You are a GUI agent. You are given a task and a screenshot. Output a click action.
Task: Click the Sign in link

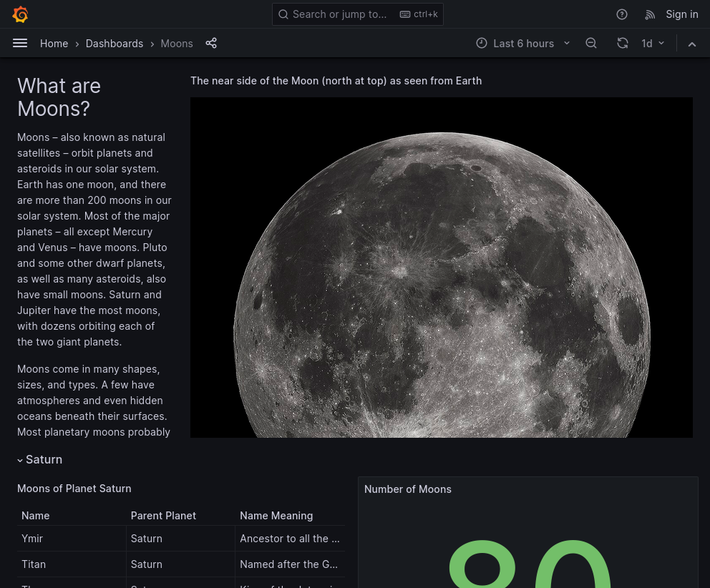coord(681,14)
